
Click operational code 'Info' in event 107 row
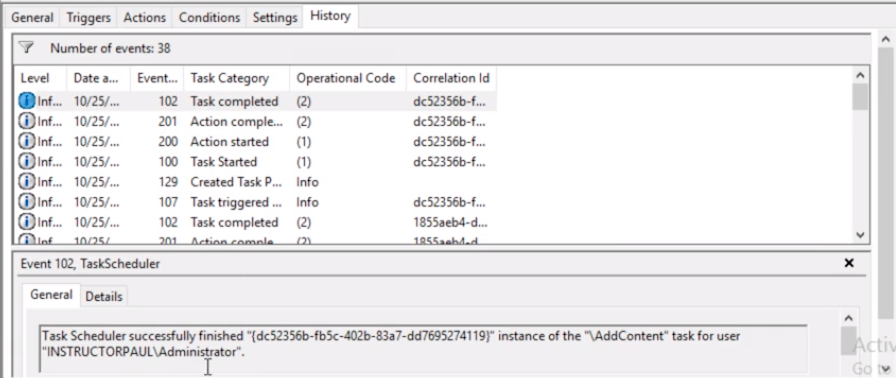click(307, 202)
